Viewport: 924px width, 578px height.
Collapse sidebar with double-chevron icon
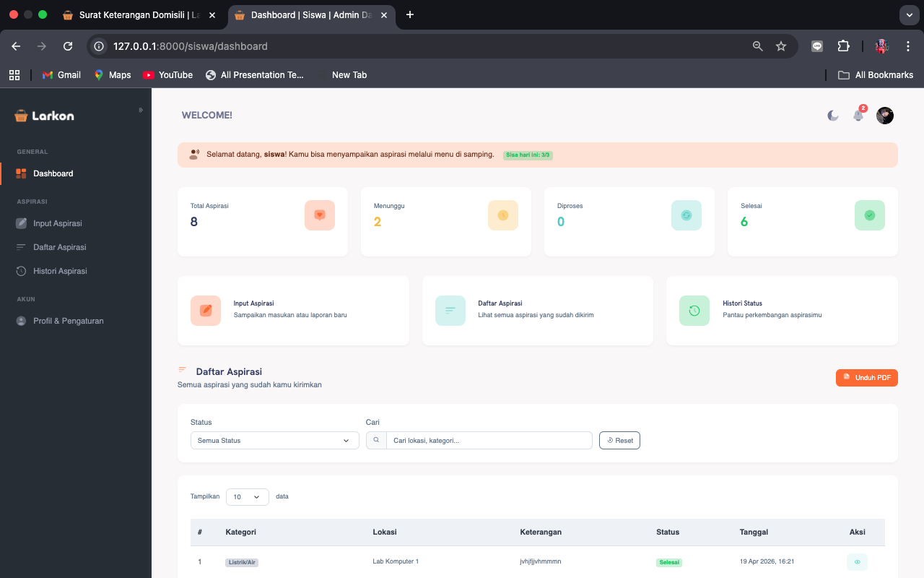click(141, 110)
